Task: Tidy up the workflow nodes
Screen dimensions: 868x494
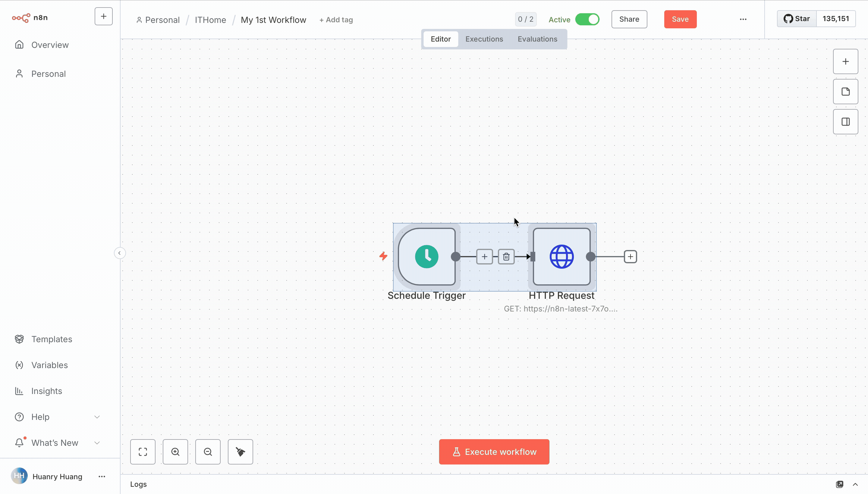Action: tap(240, 452)
